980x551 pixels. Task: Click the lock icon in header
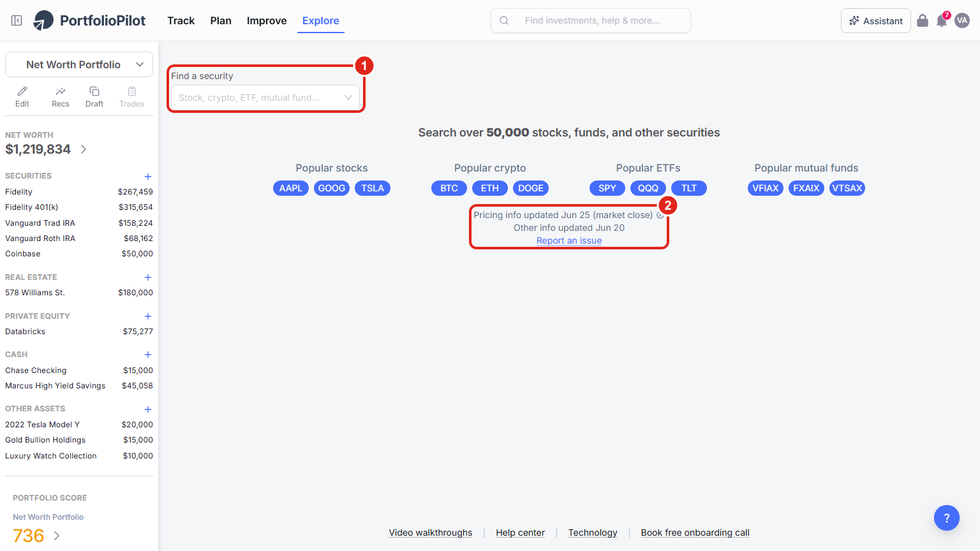click(x=923, y=20)
